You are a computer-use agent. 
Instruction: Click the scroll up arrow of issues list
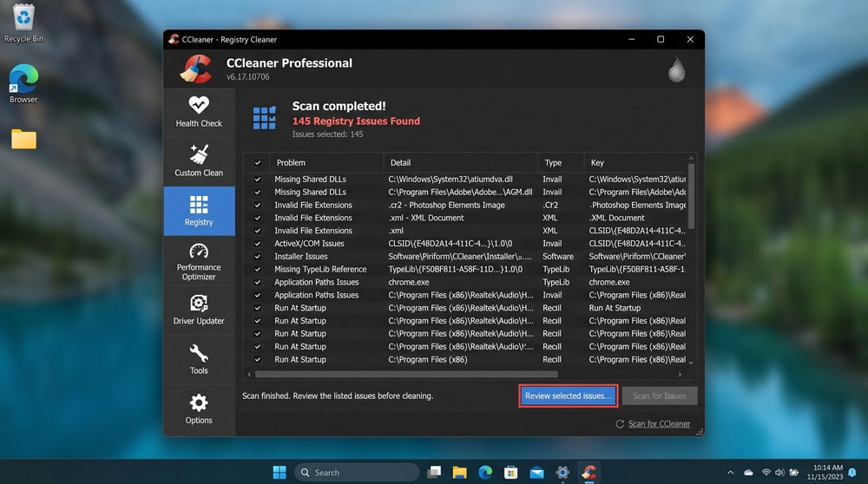point(691,158)
